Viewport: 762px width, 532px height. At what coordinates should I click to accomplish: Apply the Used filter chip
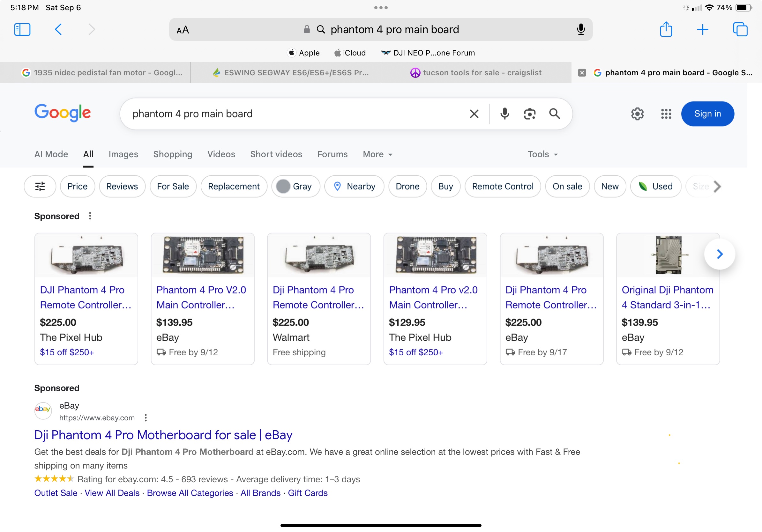tap(655, 186)
